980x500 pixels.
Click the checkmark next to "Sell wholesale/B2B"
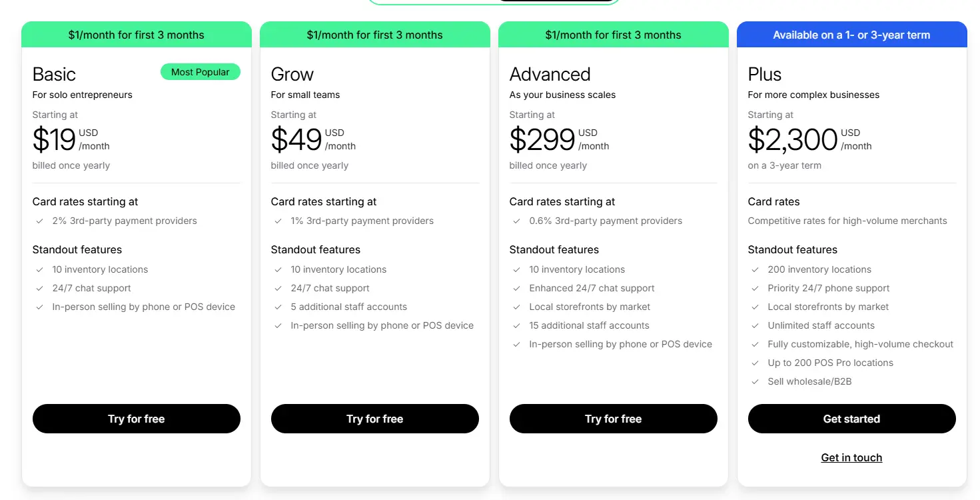click(x=755, y=381)
